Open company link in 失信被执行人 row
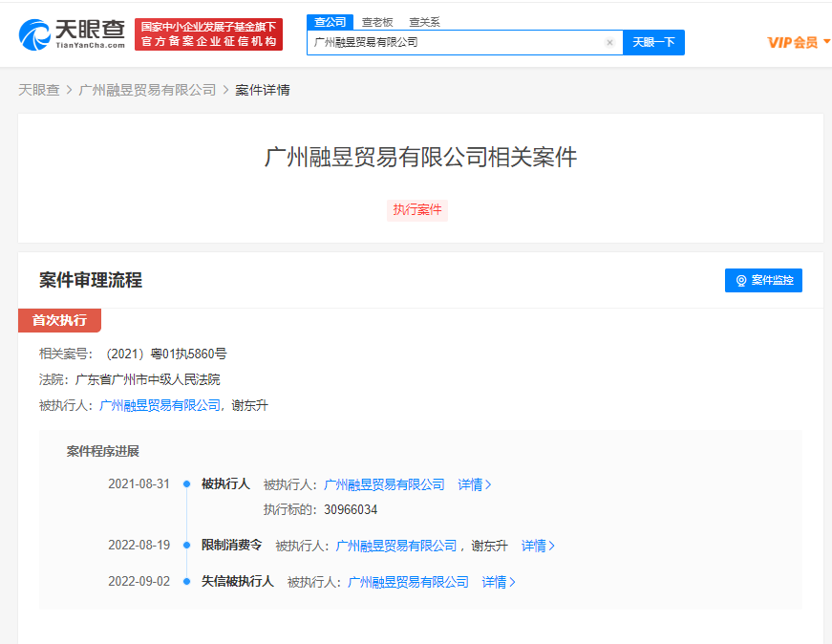The image size is (832, 644). tap(408, 582)
